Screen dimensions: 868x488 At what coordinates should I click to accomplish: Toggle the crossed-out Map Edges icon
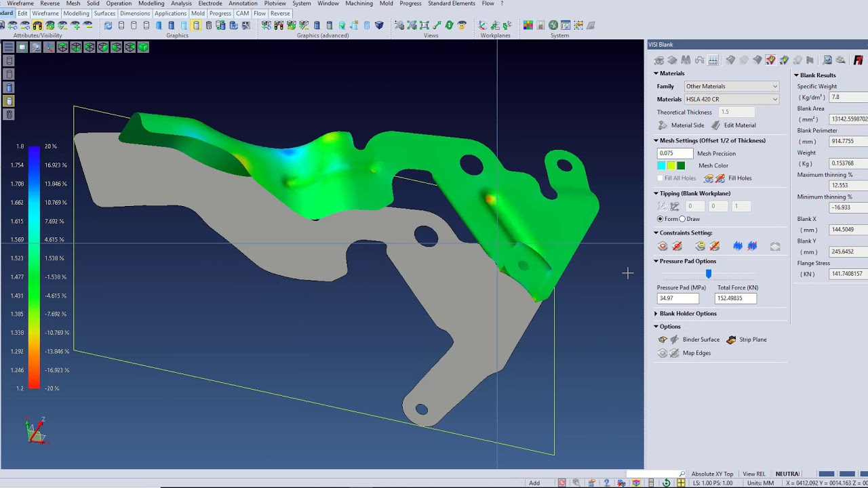674,353
